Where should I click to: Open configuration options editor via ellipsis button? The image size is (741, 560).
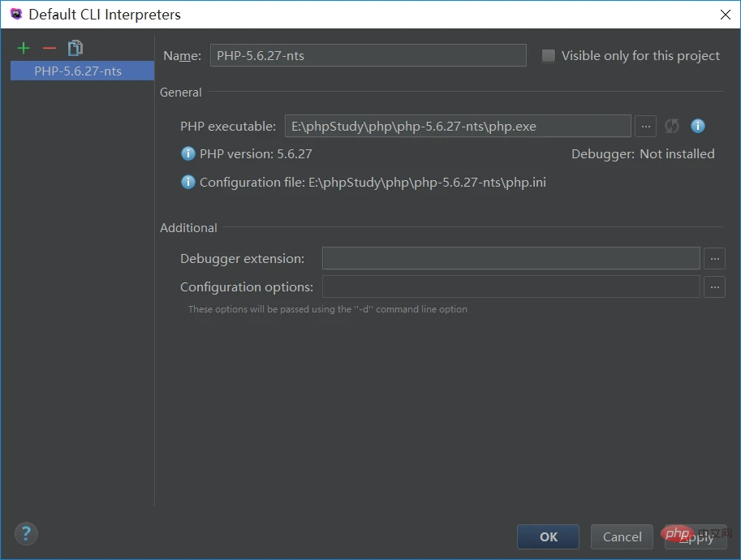coord(714,286)
